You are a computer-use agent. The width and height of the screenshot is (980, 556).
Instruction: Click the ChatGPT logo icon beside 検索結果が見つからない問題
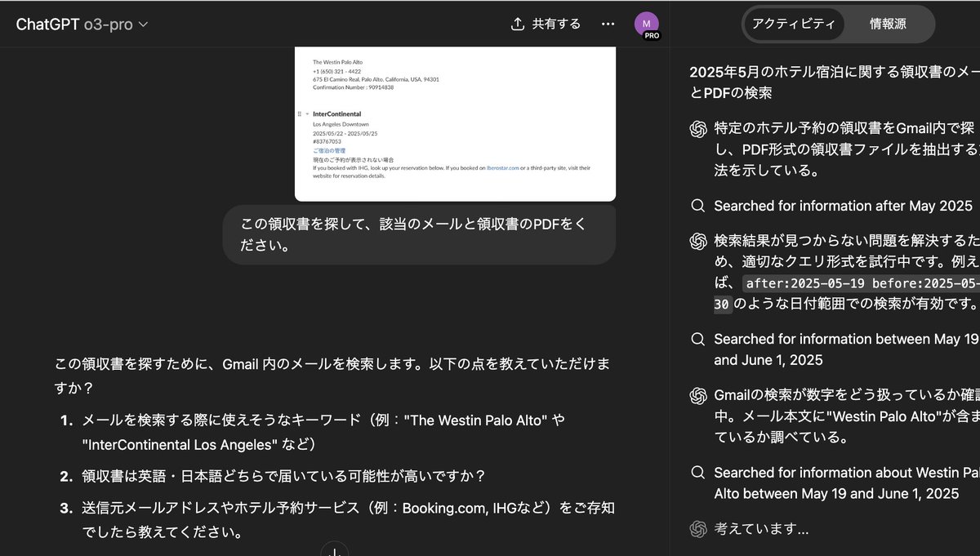tap(697, 241)
